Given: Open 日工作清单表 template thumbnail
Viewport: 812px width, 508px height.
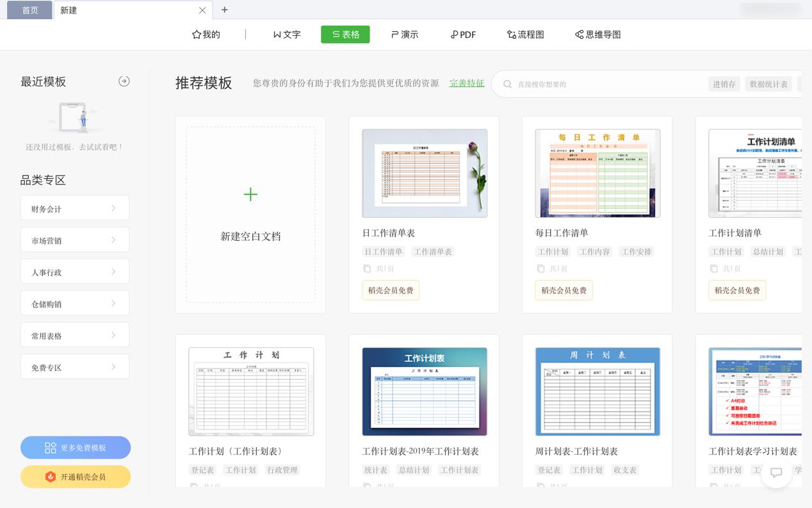Looking at the screenshot, I should [x=425, y=173].
